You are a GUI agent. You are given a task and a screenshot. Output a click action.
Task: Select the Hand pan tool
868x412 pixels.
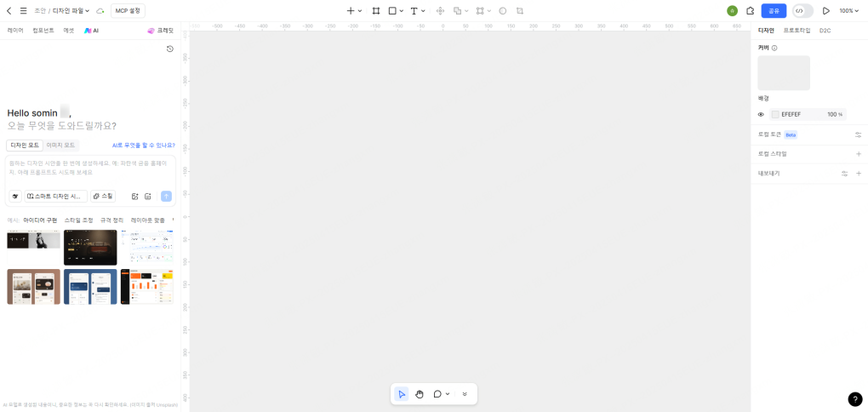click(420, 394)
